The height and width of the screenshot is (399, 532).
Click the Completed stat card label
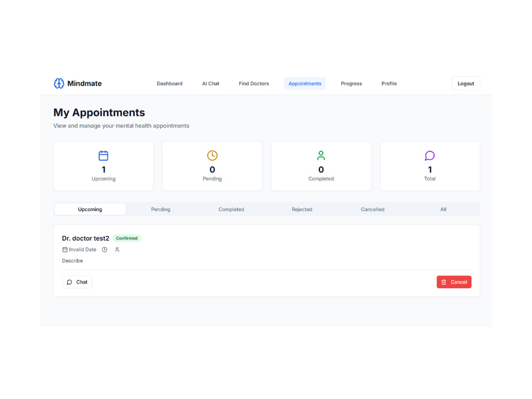(x=321, y=179)
